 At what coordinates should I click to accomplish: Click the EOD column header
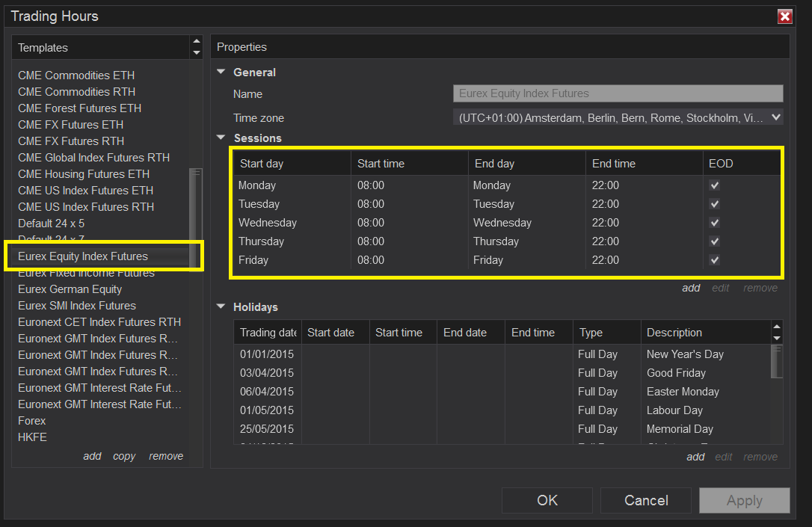tap(741, 164)
